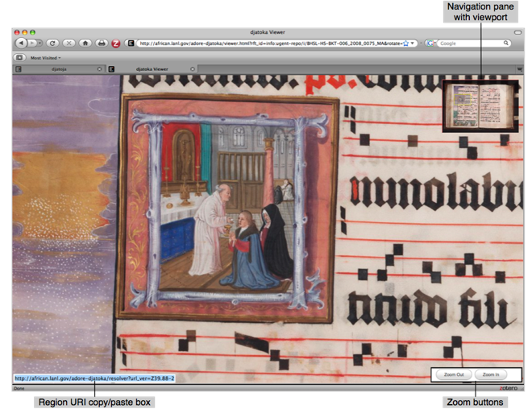Select the browser address bar URL
The image size is (532, 409).
[x=271, y=43]
